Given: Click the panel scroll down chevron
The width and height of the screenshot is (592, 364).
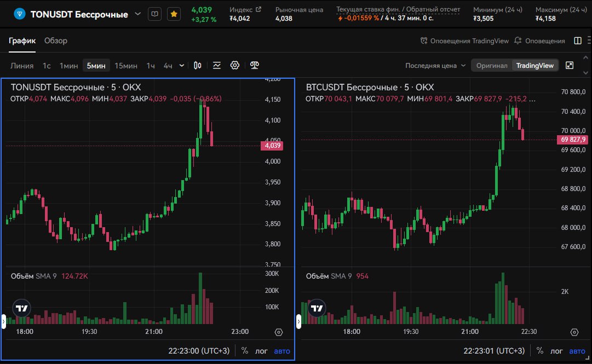Looking at the screenshot, I should [x=585, y=72].
